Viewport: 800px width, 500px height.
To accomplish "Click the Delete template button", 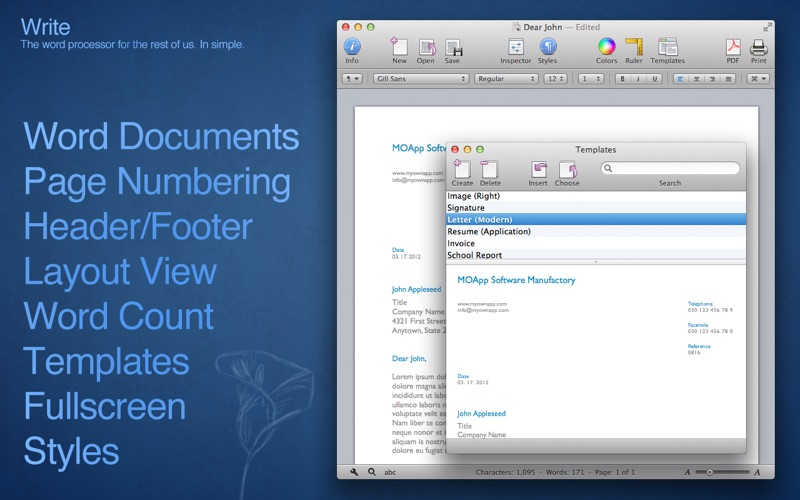I will point(490,171).
